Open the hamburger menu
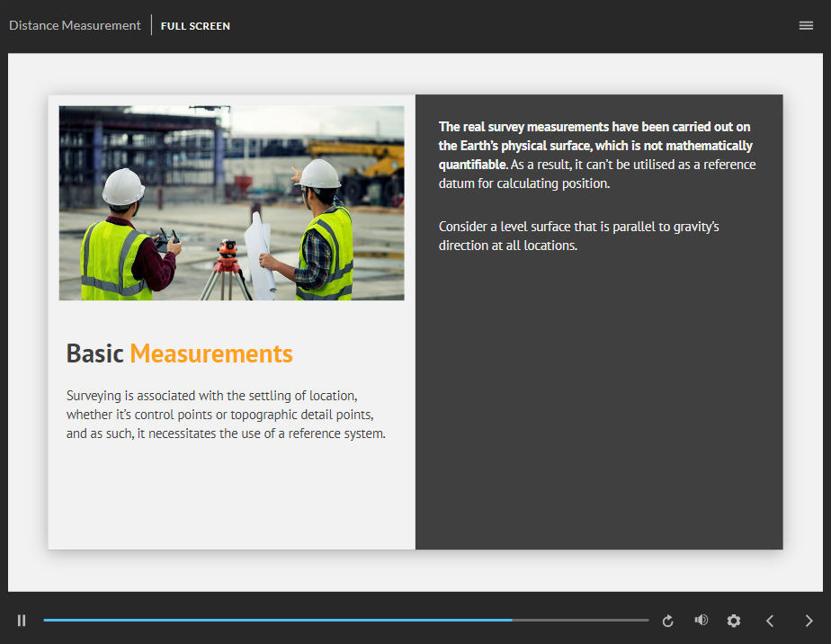 pyautogui.click(x=806, y=25)
